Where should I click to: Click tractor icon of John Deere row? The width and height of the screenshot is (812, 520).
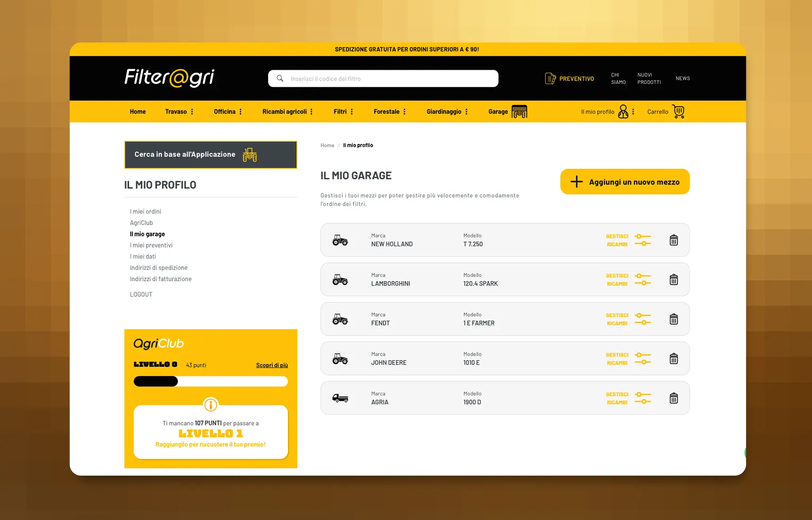click(x=340, y=359)
